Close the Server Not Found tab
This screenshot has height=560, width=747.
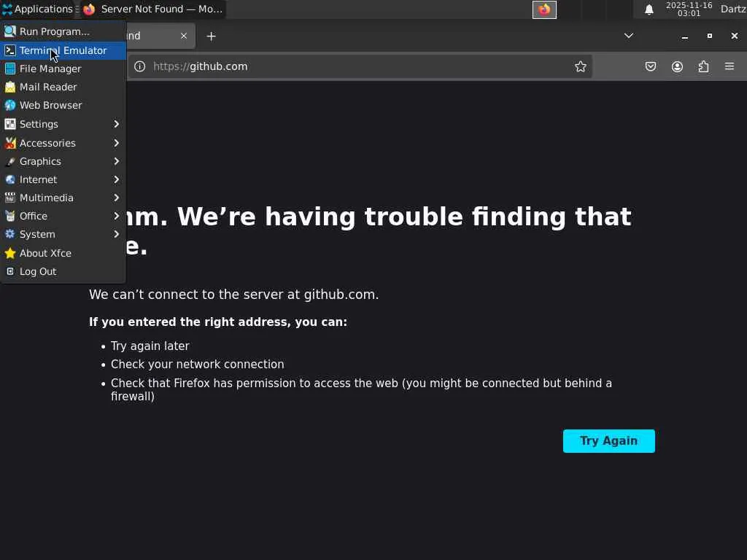(x=184, y=36)
